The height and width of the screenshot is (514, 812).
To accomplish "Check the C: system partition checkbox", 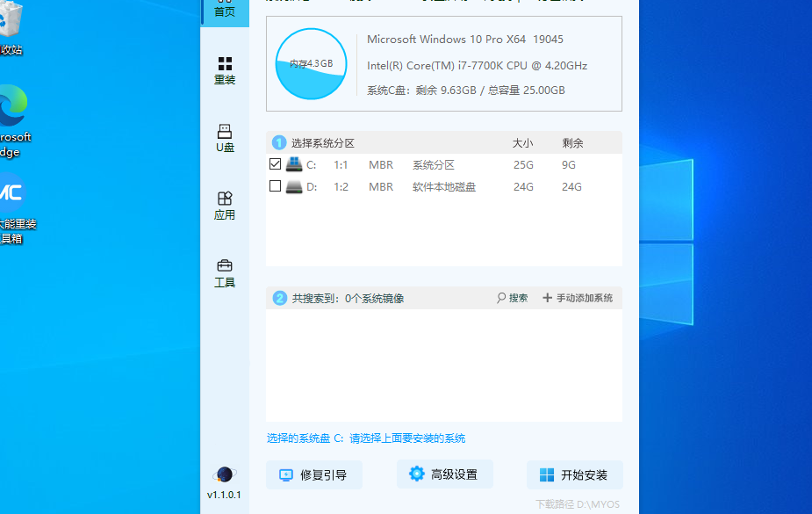I will (x=275, y=164).
